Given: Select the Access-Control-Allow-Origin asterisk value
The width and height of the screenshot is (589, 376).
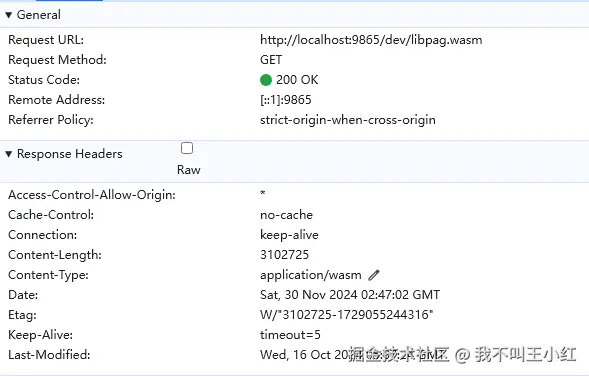Looking at the screenshot, I should coord(263,193).
